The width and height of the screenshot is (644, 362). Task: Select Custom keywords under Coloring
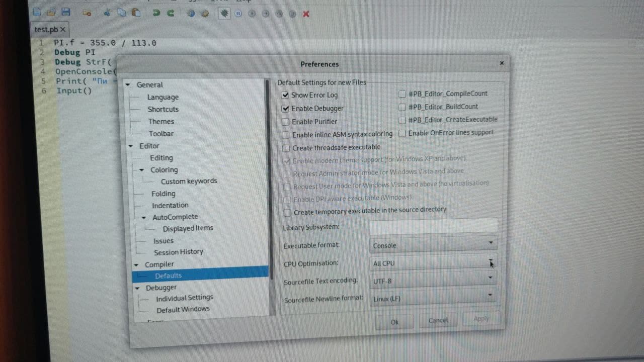click(x=189, y=181)
